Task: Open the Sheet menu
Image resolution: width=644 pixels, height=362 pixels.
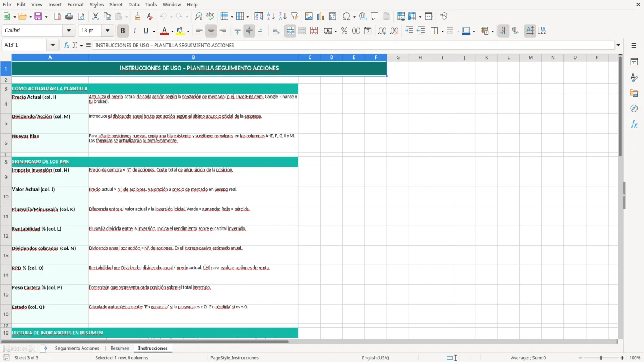Action: (x=116, y=4)
